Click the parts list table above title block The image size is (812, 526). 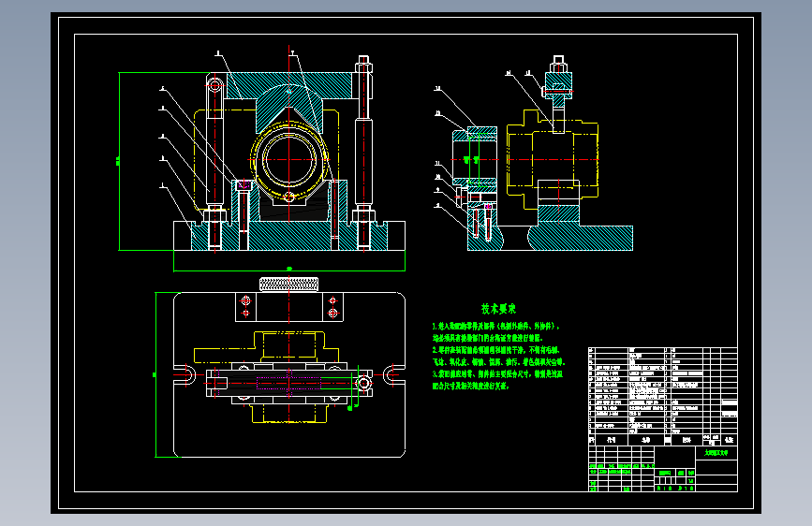(x=662, y=396)
